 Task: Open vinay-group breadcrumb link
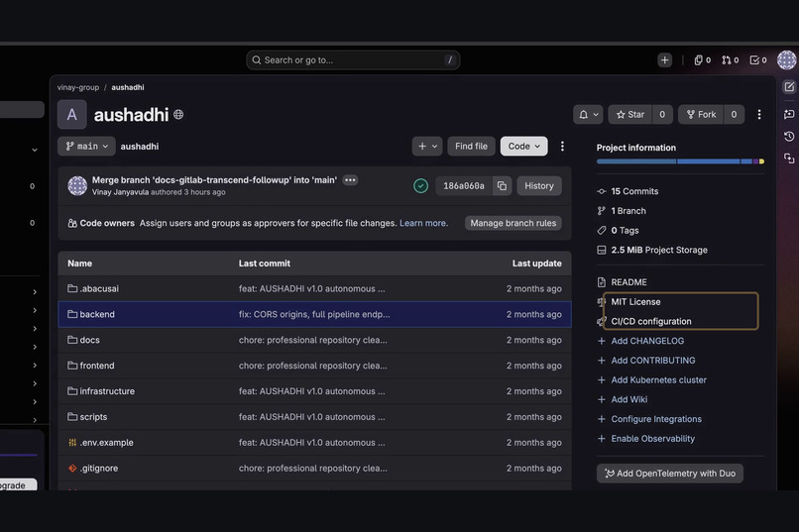click(x=78, y=87)
